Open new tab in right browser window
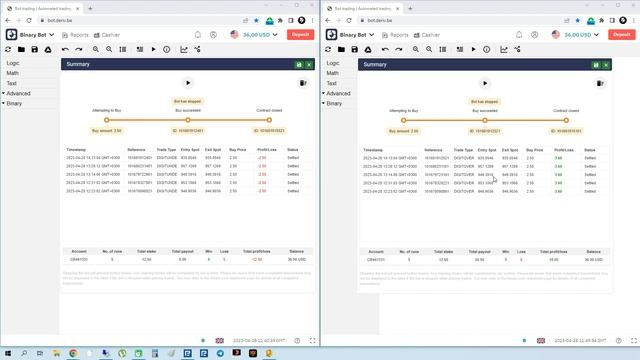Viewport: 640px width, 360px height. pyautogui.click(x=410, y=8)
